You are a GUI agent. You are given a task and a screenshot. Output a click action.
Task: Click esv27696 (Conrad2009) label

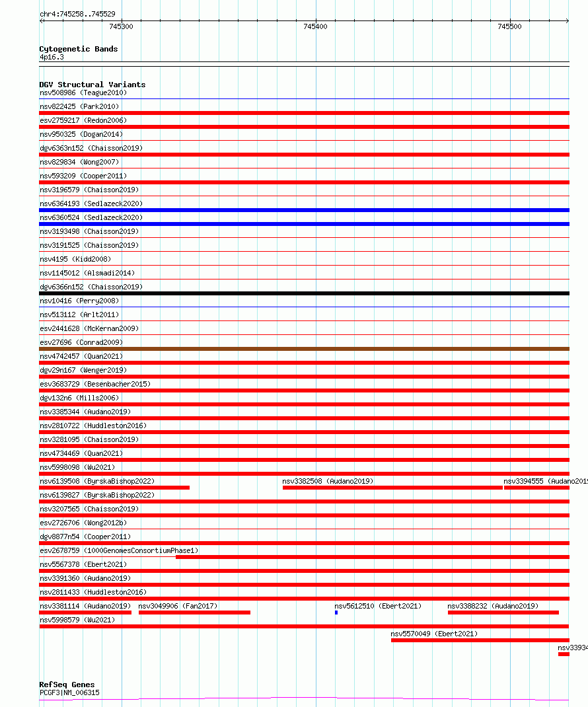point(81,343)
